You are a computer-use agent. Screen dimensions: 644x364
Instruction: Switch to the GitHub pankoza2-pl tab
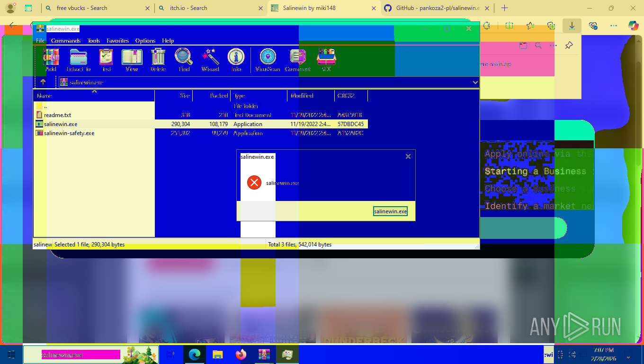point(437,8)
